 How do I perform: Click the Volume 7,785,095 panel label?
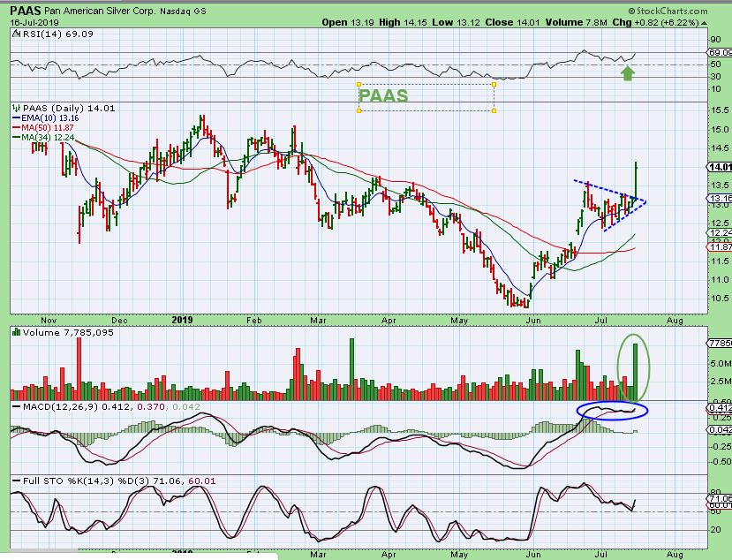click(x=68, y=332)
